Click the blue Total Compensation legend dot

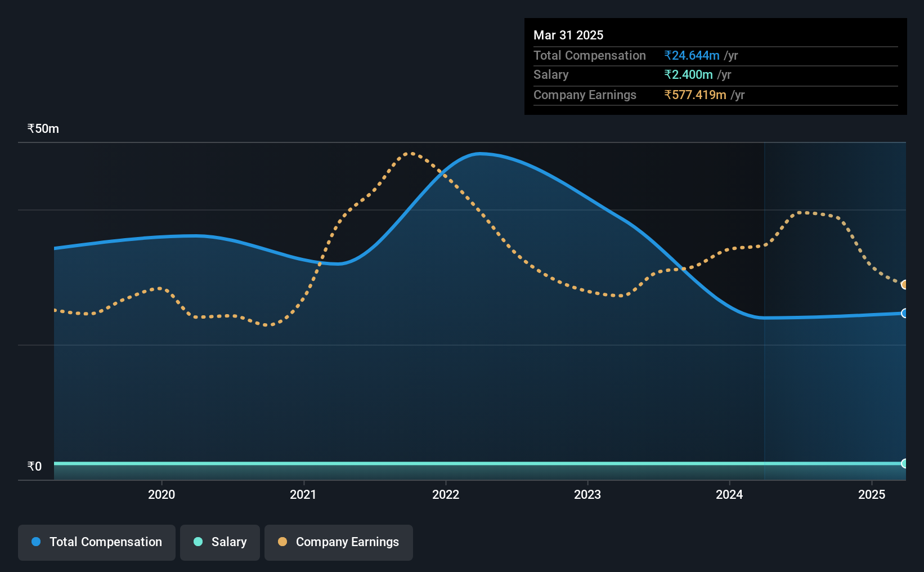click(x=36, y=542)
